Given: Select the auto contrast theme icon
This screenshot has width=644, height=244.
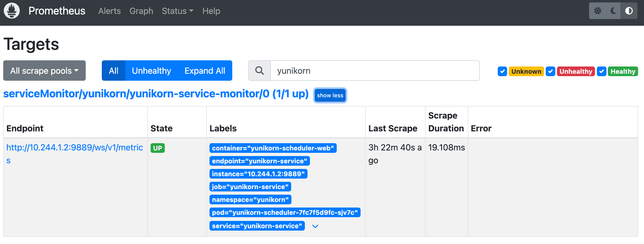Looking at the screenshot, I should tap(629, 11).
